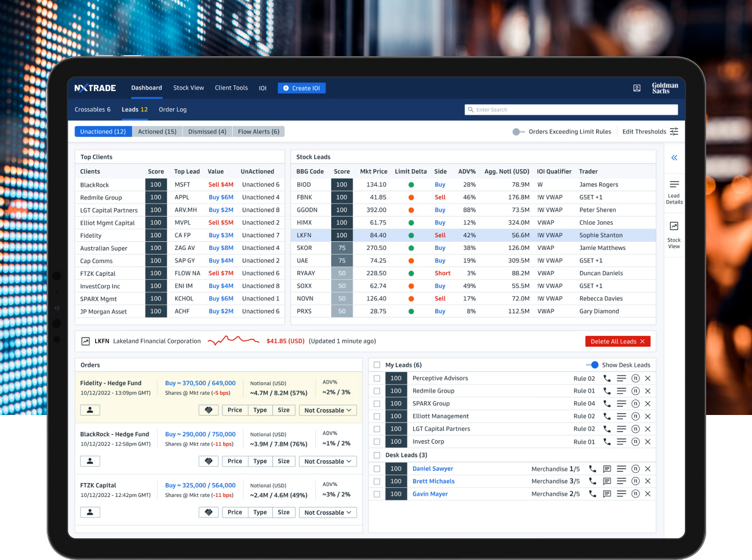Image resolution: width=752 pixels, height=560 pixels.
Task: Enable Orders Exceeding Limit Rules toggle
Action: point(518,132)
